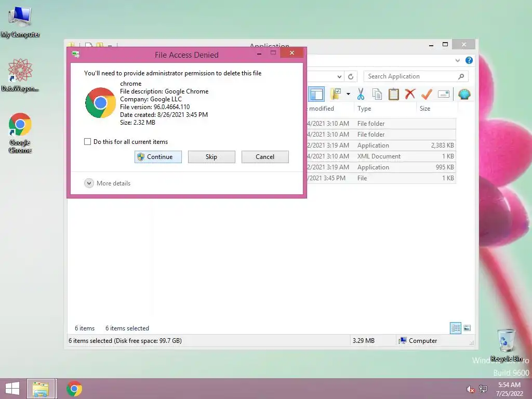Click the folder options icon with checkbox
The image size is (532, 399).
coord(336,94)
